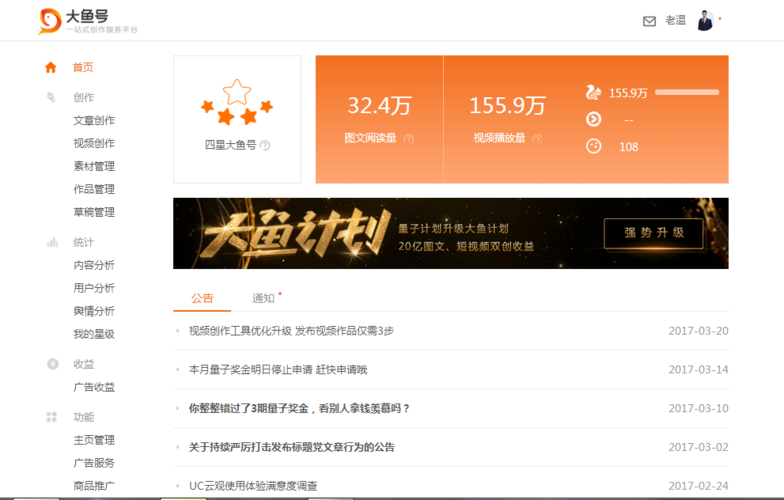Click help icon beside 图文阅读量
784x500 pixels.
point(408,138)
